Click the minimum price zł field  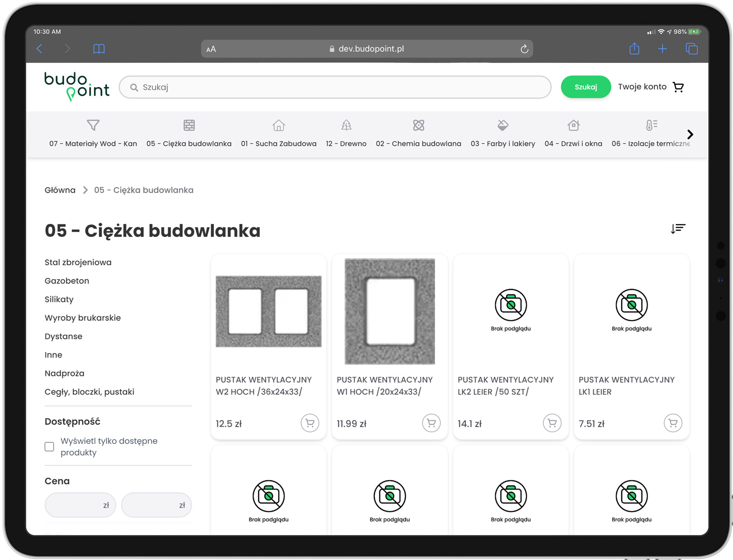pyautogui.click(x=80, y=505)
